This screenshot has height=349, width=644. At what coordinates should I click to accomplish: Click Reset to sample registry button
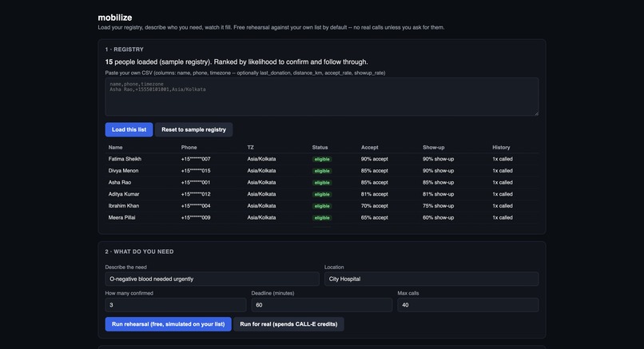click(x=193, y=129)
